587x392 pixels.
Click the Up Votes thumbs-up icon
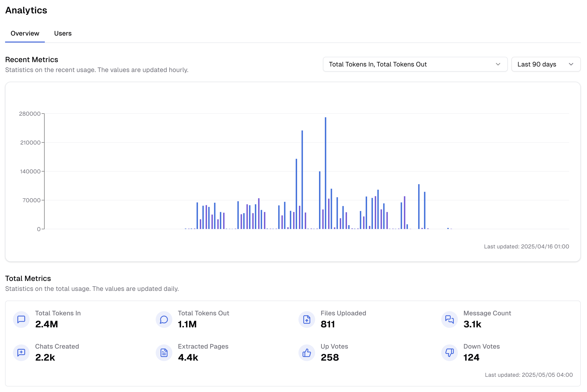306,353
